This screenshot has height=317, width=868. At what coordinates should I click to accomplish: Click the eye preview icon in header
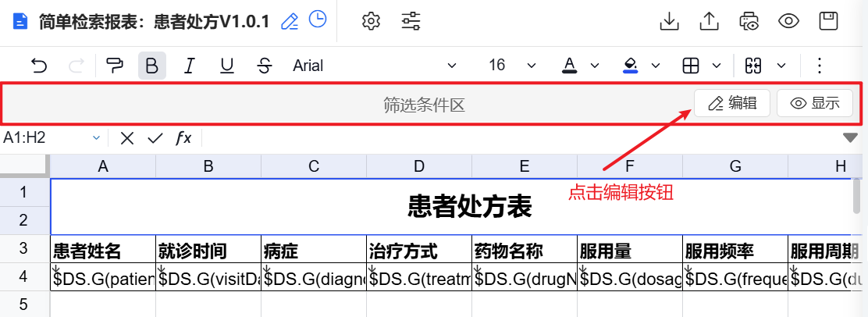coord(789,21)
